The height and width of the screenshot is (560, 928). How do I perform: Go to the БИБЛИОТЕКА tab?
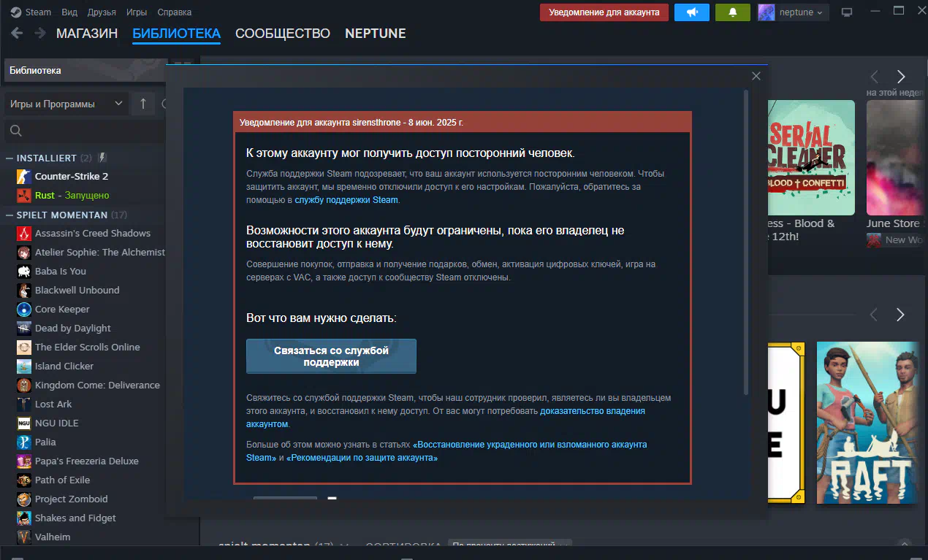point(176,34)
